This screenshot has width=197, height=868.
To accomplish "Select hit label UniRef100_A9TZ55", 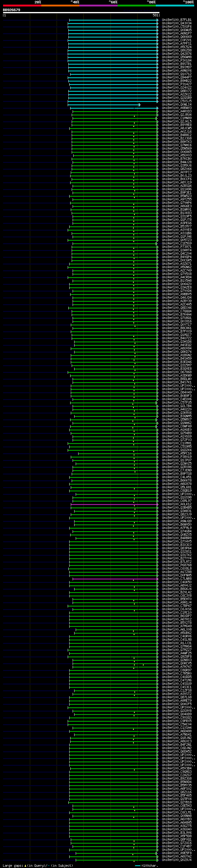I will point(176,200).
